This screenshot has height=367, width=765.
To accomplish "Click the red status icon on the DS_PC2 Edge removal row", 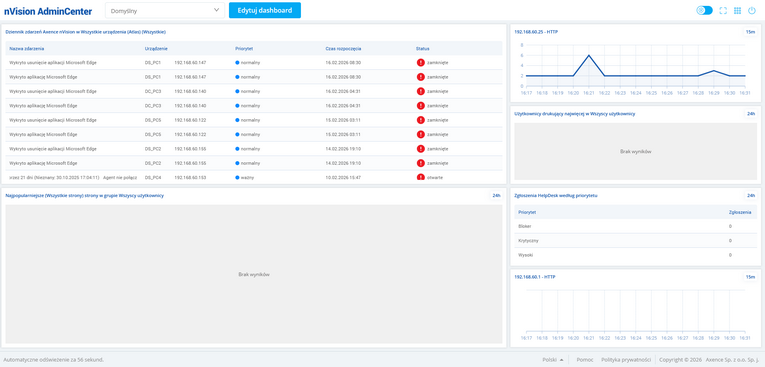I will tap(421, 148).
